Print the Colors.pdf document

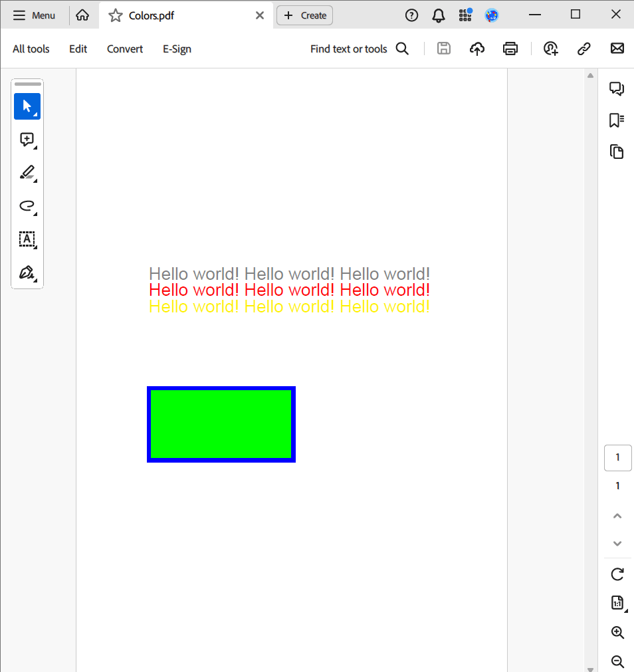[x=510, y=48]
